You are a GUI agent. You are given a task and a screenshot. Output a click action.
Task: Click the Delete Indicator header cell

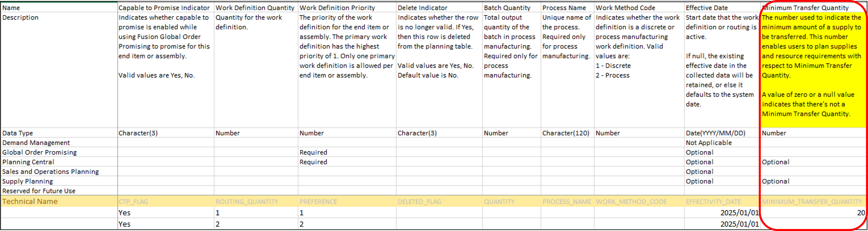[x=422, y=8]
